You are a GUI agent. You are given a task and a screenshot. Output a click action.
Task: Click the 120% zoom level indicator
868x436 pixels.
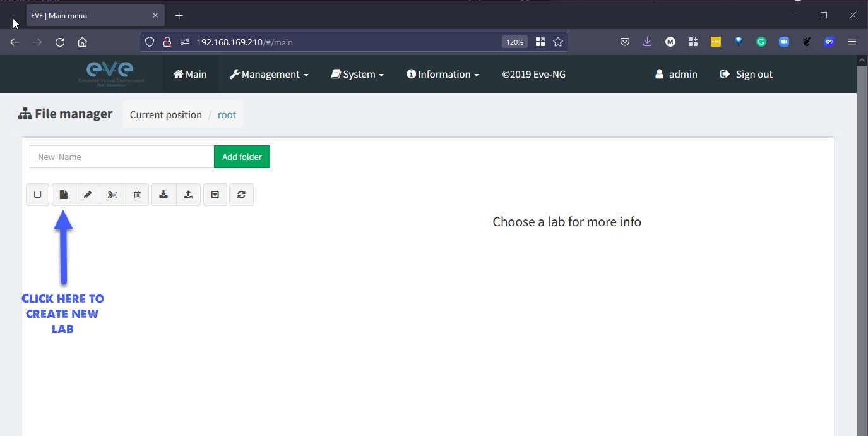tap(514, 42)
